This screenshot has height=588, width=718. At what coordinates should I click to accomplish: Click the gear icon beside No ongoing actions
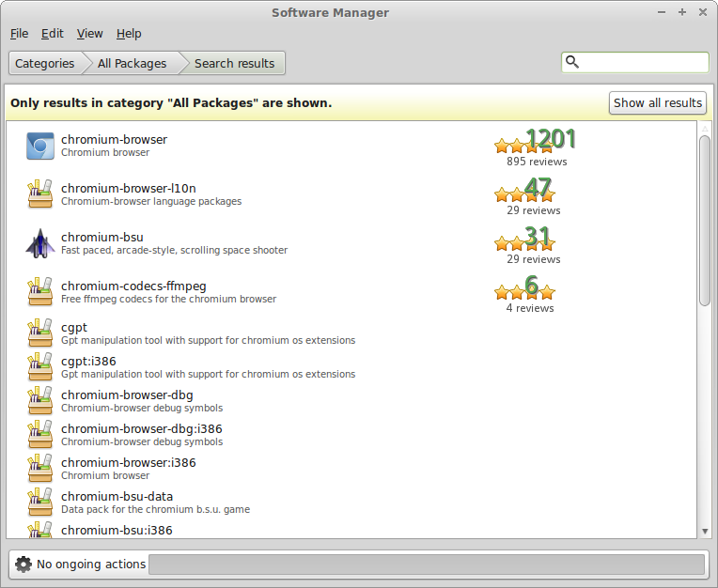coord(23,565)
